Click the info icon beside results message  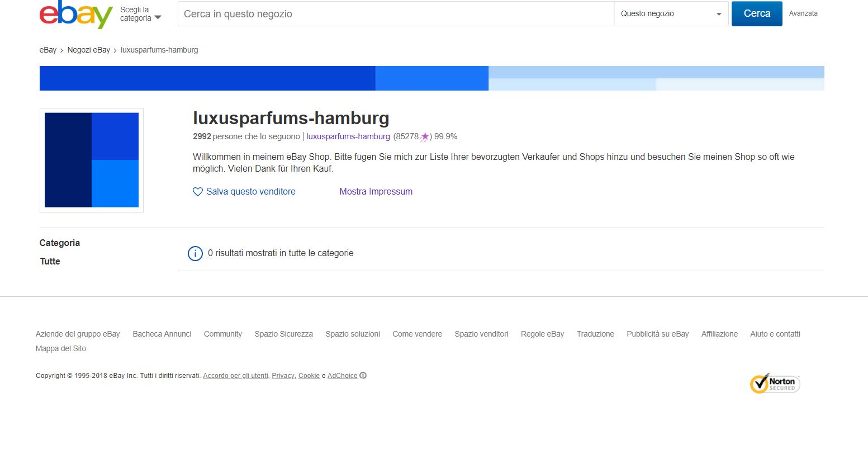pyautogui.click(x=195, y=253)
